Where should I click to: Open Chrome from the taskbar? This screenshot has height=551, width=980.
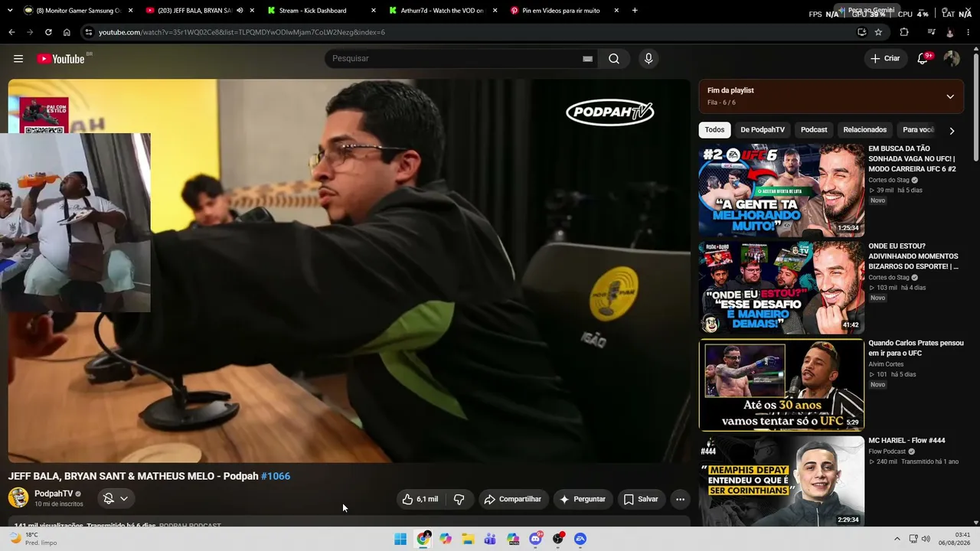(x=423, y=539)
